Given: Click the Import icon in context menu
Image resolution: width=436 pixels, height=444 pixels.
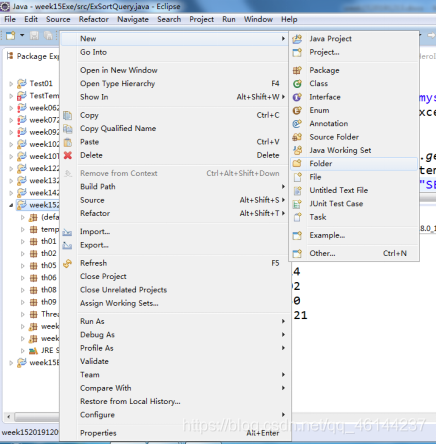Looking at the screenshot, I should tap(68, 232).
